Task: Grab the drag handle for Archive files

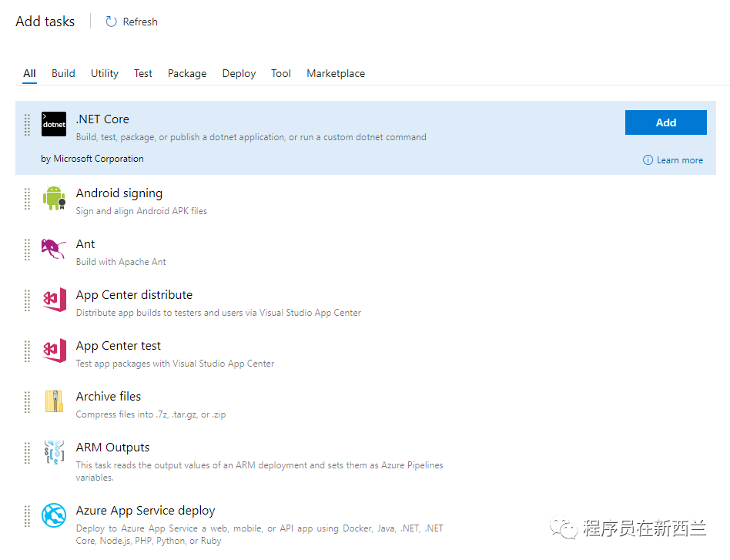Action: pos(27,402)
